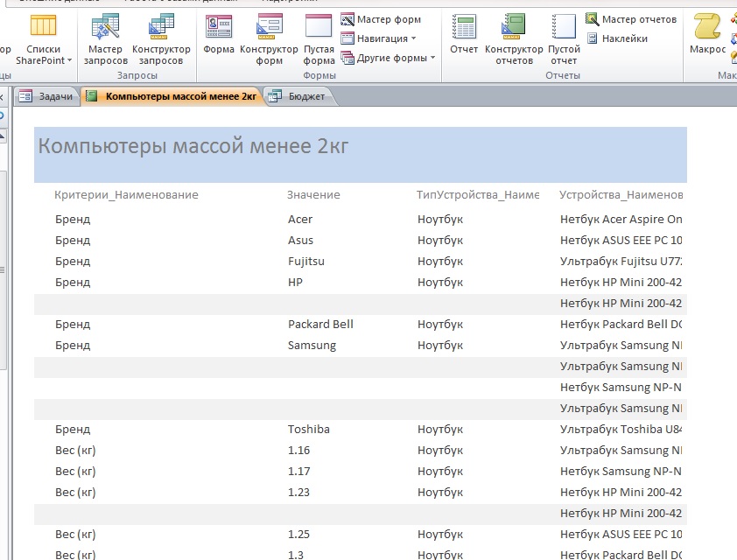Click Нетбук HP Mini in the HP row
737x560 pixels.
(621, 283)
